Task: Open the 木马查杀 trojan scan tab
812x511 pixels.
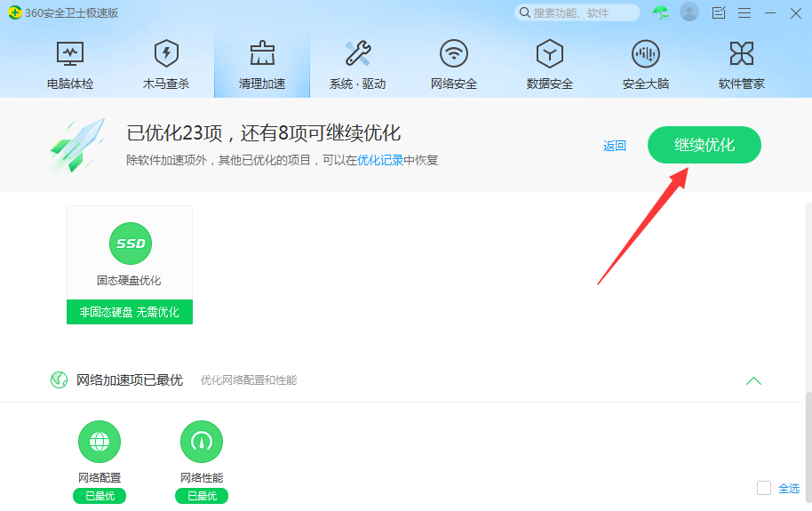Action: click(x=166, y=65)
